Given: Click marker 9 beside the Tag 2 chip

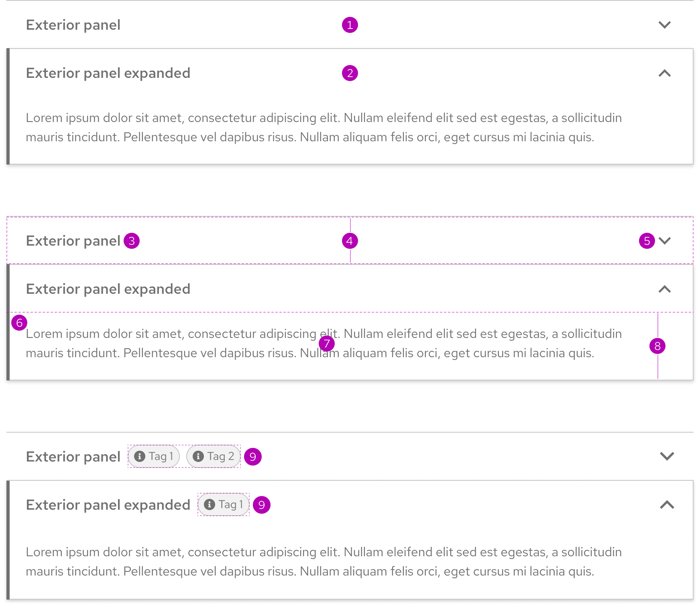Looking at the screenshot, I should coord(253,457).
